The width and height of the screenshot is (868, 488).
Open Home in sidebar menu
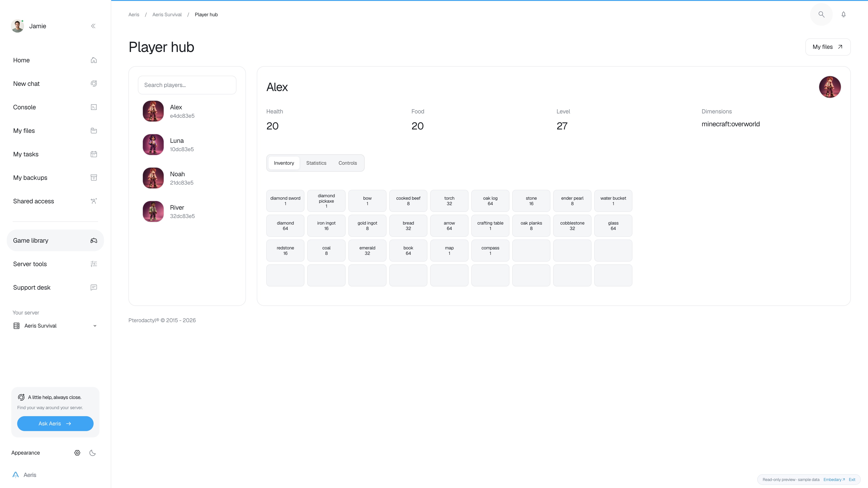coord(55,60)
